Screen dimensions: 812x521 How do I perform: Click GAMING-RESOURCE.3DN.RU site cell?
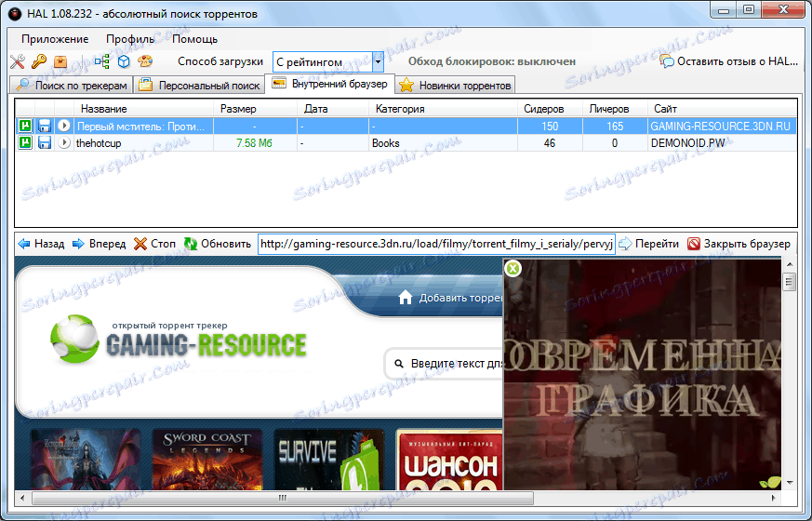(720, 127)
